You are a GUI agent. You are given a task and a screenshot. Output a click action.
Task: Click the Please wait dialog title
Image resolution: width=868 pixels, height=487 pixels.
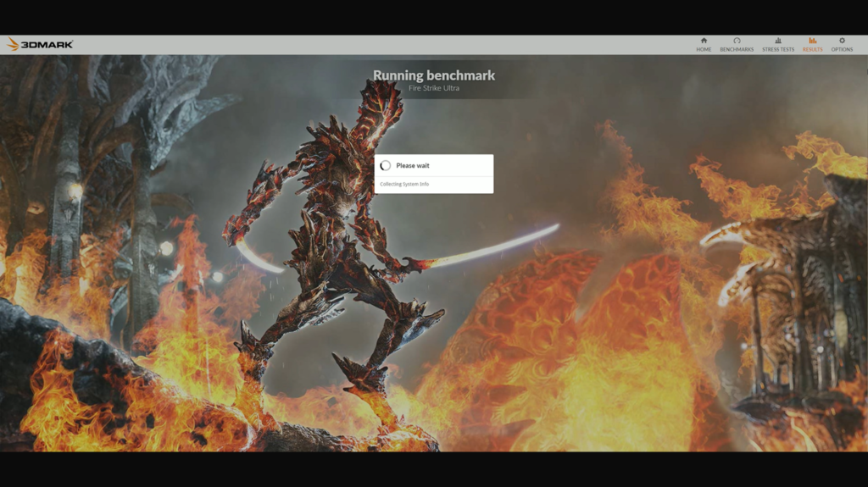pos(413,166)
